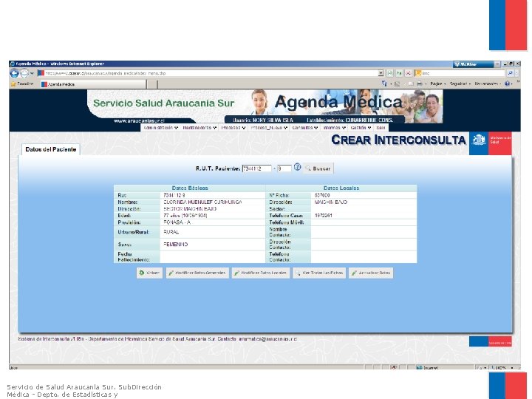Click Modificar Datos Locales button

261,273
